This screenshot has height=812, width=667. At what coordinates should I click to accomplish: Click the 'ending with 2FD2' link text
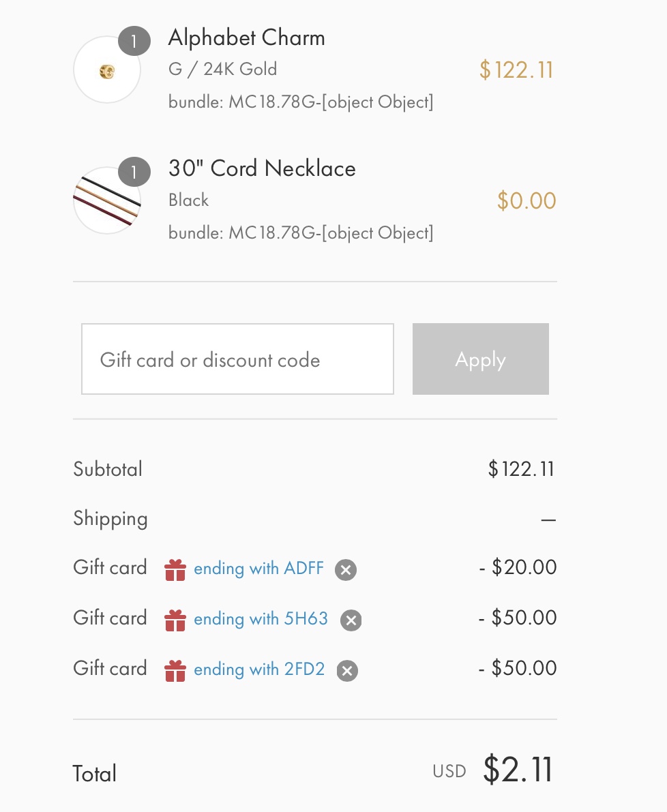259,669
